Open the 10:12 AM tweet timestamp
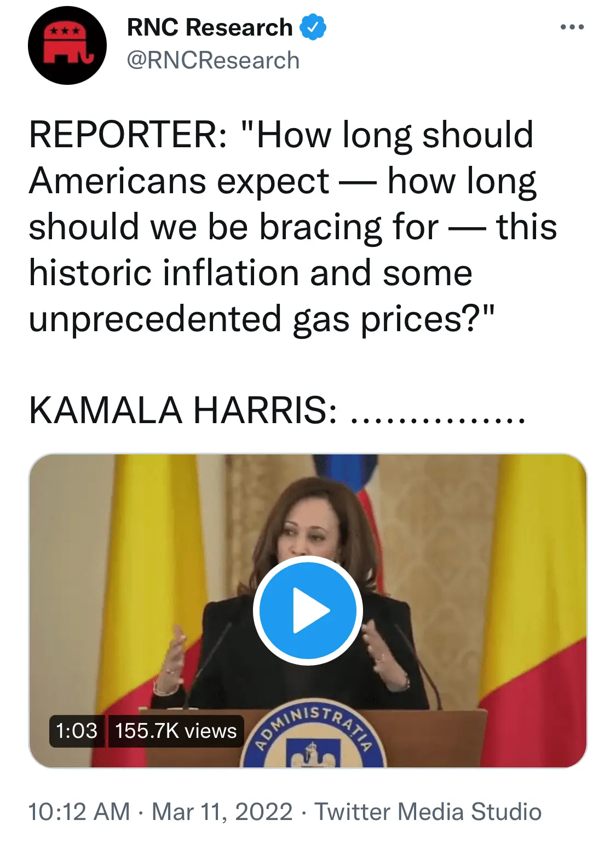This screenshot has width=616, height=849. (x=79, y=812)
